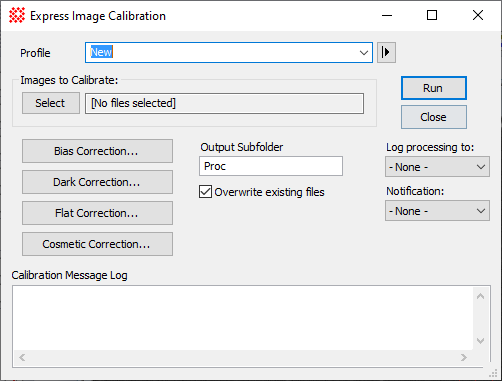Open Cosmetic Correction settings
Viewport: 502px width, 381px height.
tap(97, 244)
